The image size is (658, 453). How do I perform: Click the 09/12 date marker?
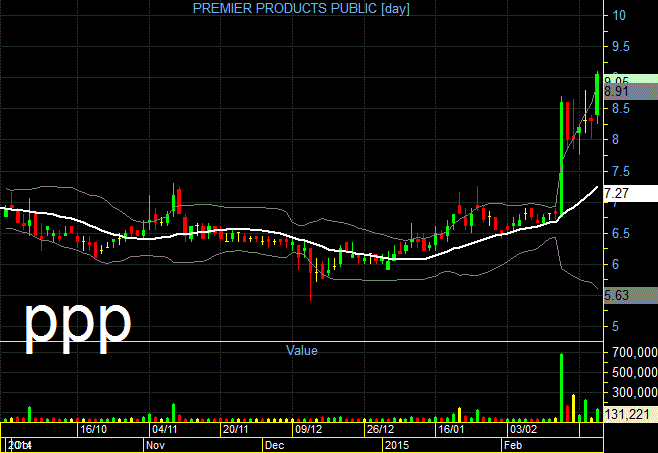(x=308, y=429)
